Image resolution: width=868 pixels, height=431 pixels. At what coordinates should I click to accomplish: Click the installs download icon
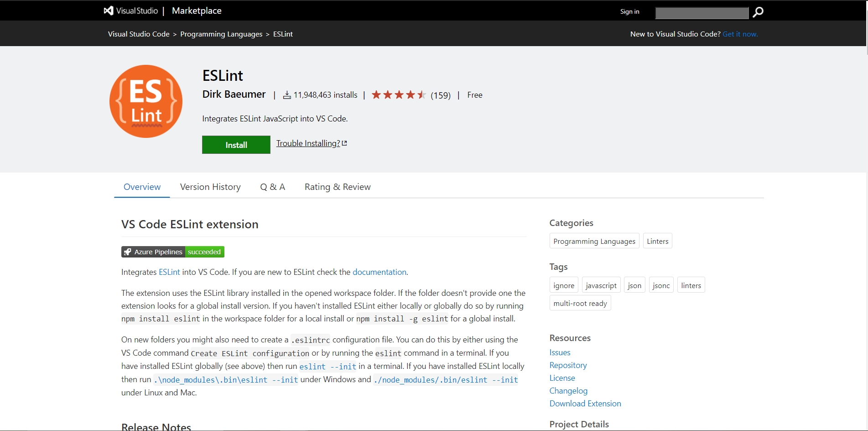click(x=287, y=95)
